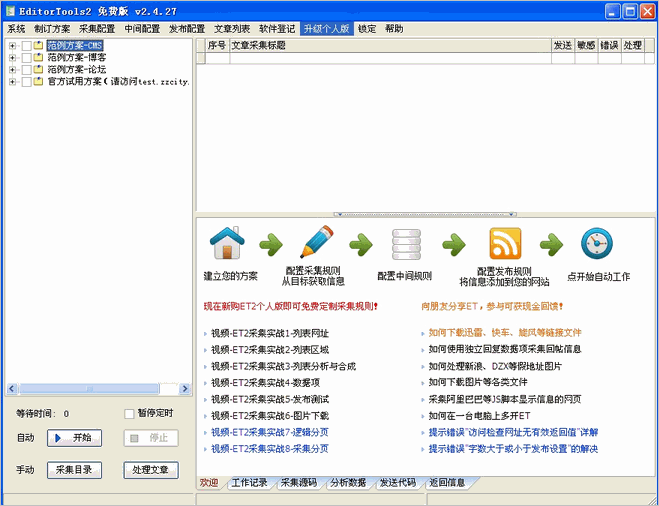This screenshot has height=506, width=659.
Task: Open link 如何在一台电脑上多开ET
Action: coord(479,416)
